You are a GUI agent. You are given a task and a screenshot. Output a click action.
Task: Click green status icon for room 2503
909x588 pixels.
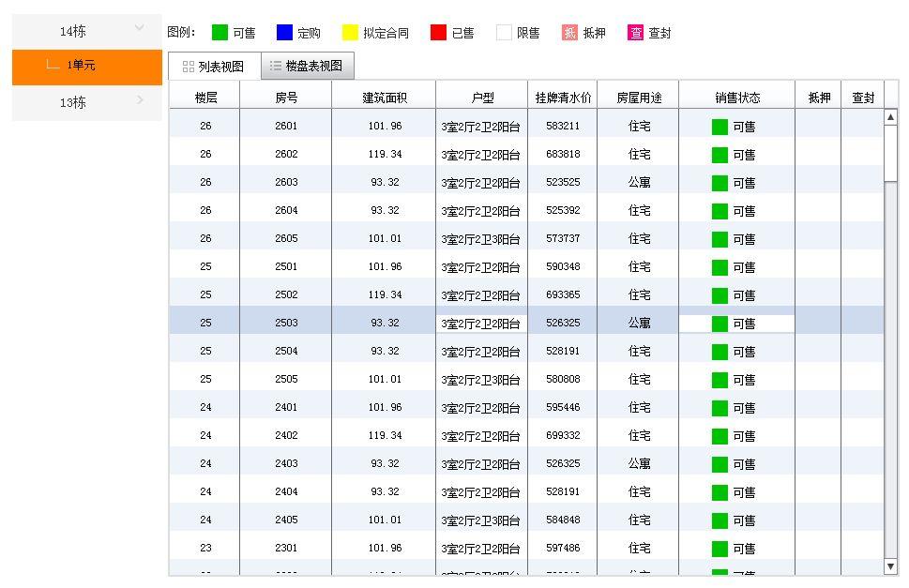[720, 324]
